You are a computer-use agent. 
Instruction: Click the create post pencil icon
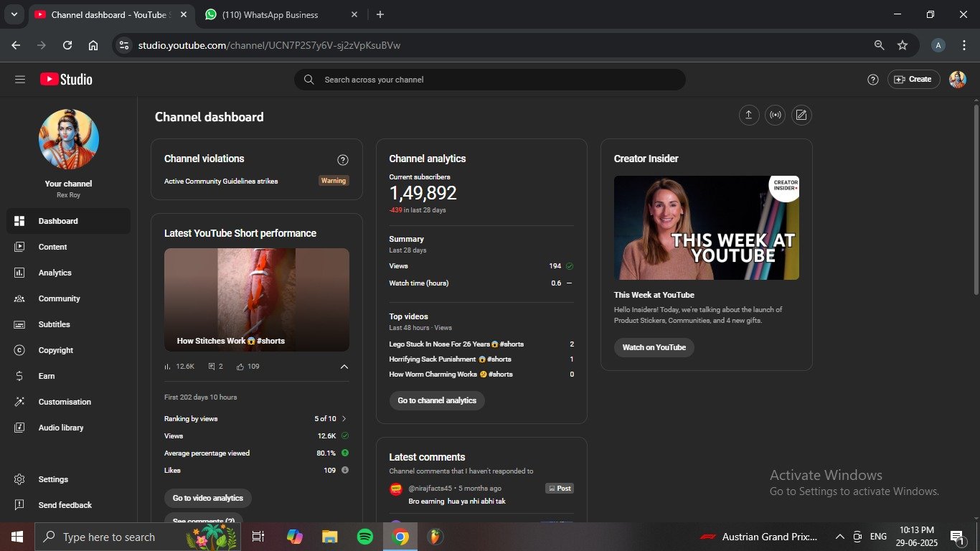801,116
